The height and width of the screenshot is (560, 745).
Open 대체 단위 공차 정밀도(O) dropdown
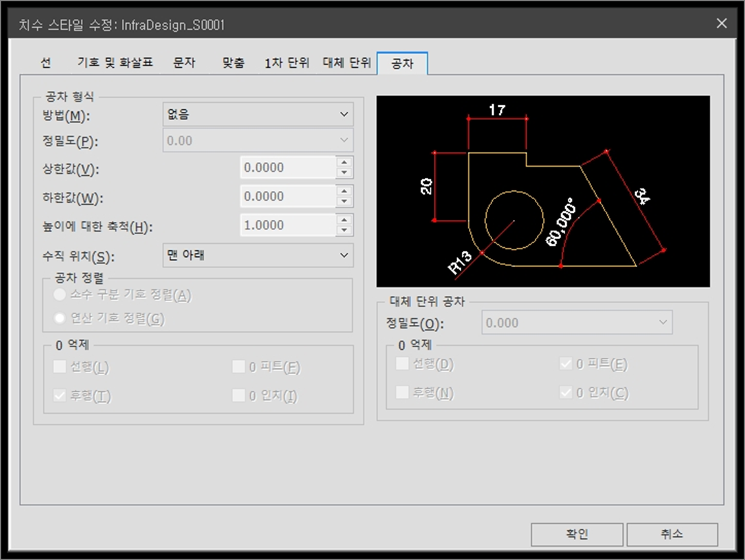(576, 323)
